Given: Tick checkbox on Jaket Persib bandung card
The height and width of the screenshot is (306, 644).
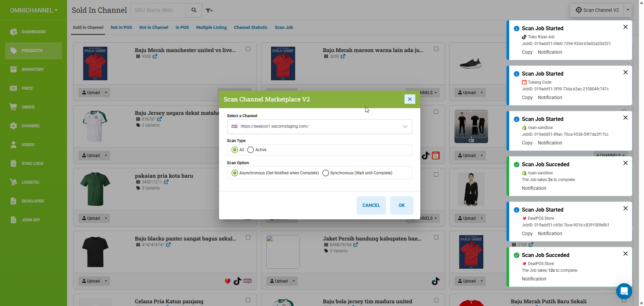Looking at the screenshot, I should pyautogui.click(x=436, y=237).
